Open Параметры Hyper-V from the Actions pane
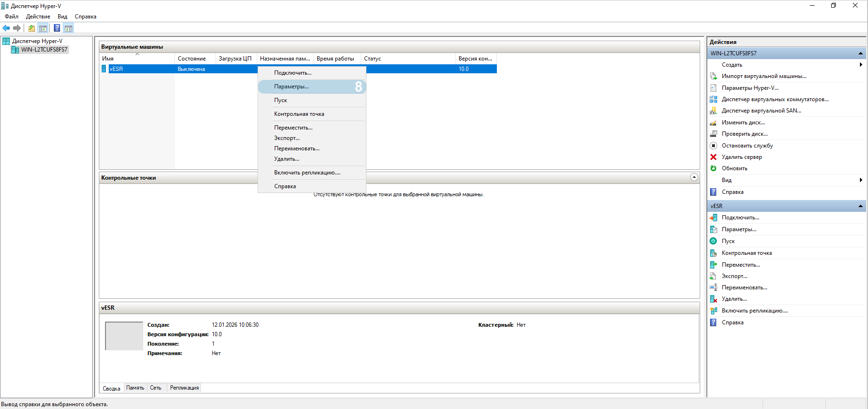Viewport: 868px width, 409px height. 750,88
